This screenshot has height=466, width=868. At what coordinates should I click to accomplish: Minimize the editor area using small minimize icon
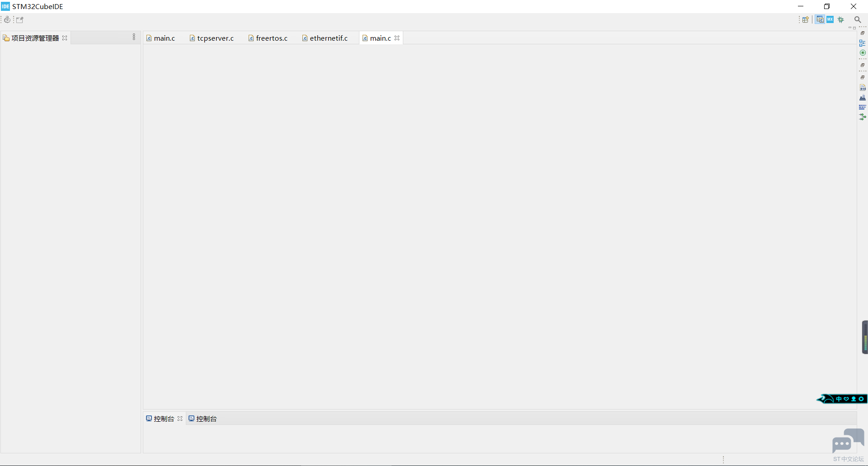[850, 28]
